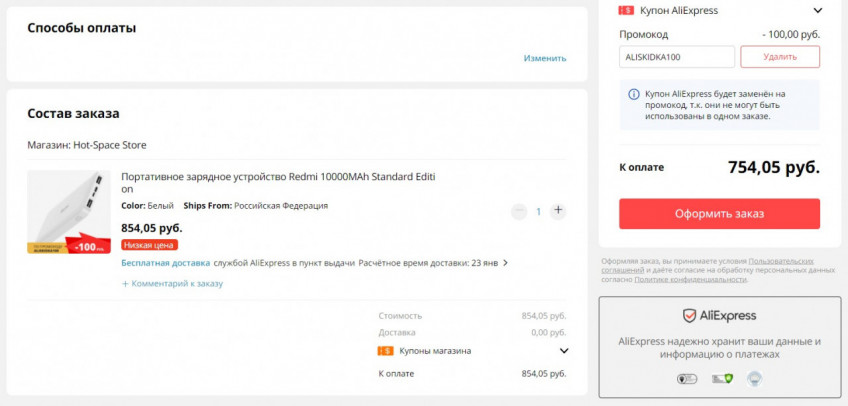Click Стоимость value 854,05 руб.
The width and height of the screenshot is (848, 406).
[x=544, y=316]
